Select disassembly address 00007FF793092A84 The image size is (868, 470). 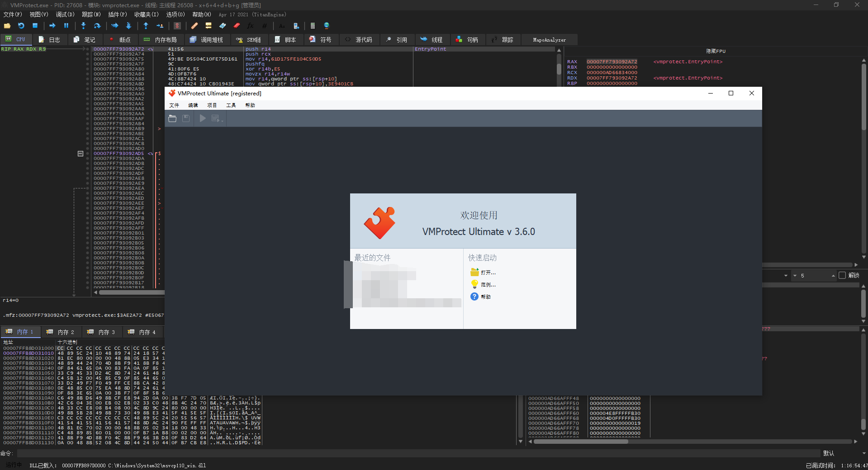pos(119,74)
